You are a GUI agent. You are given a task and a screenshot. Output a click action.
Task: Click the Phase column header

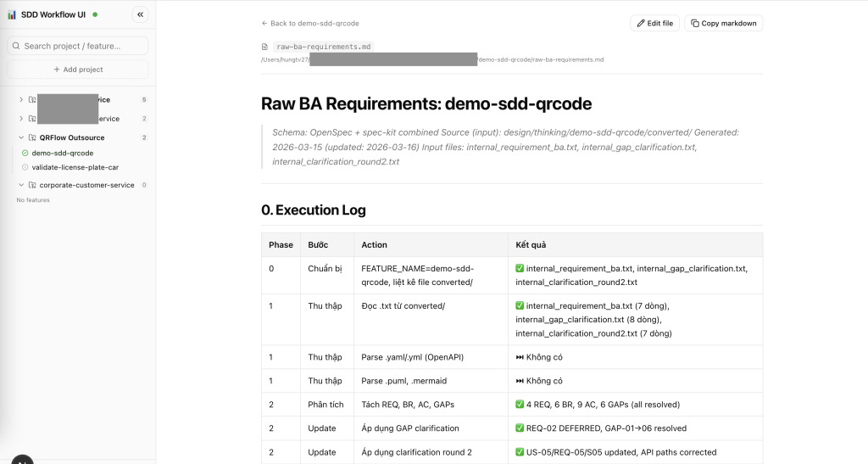coord(281,245)
